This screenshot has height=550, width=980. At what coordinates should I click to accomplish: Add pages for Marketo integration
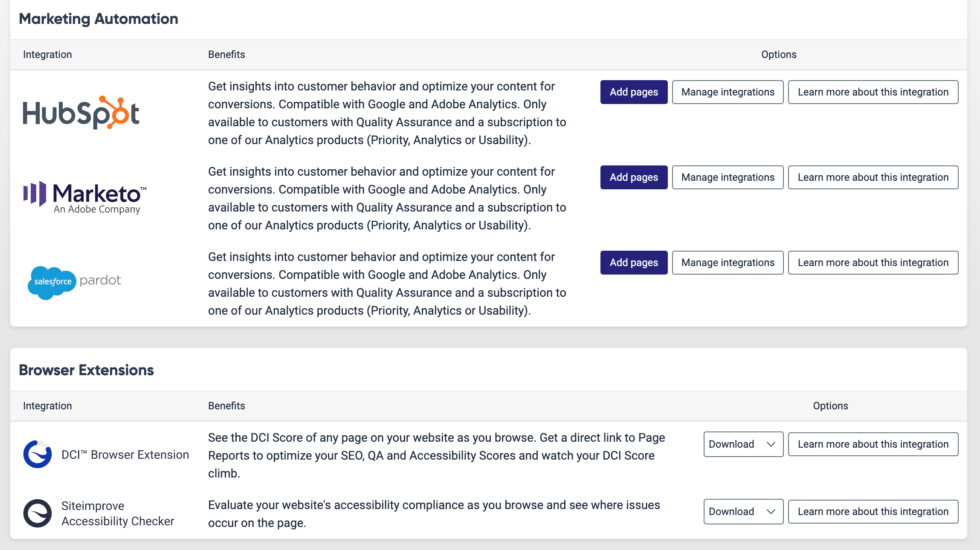[x=634, y=177]
